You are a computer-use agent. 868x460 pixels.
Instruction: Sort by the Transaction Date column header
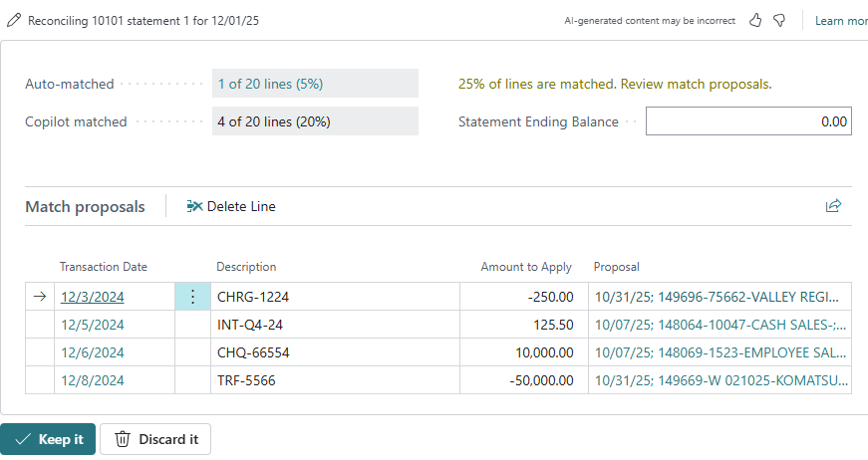point(104,267)
